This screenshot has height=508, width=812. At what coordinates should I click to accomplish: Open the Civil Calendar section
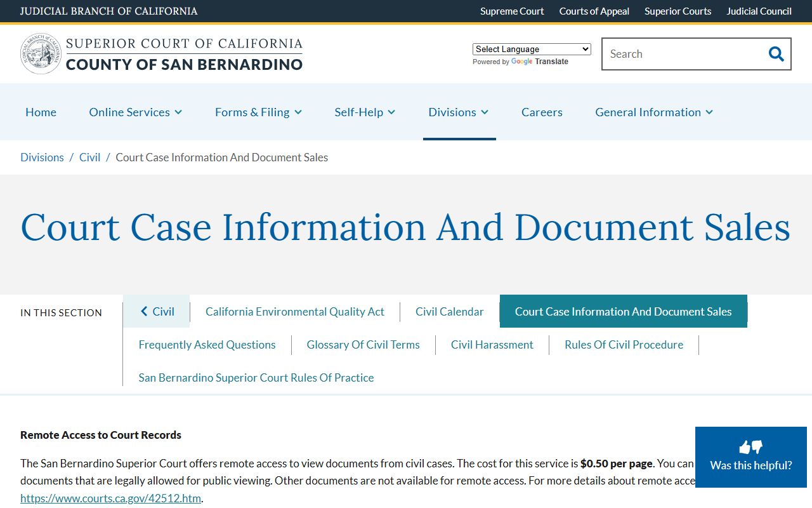click(x=450, y=311)
